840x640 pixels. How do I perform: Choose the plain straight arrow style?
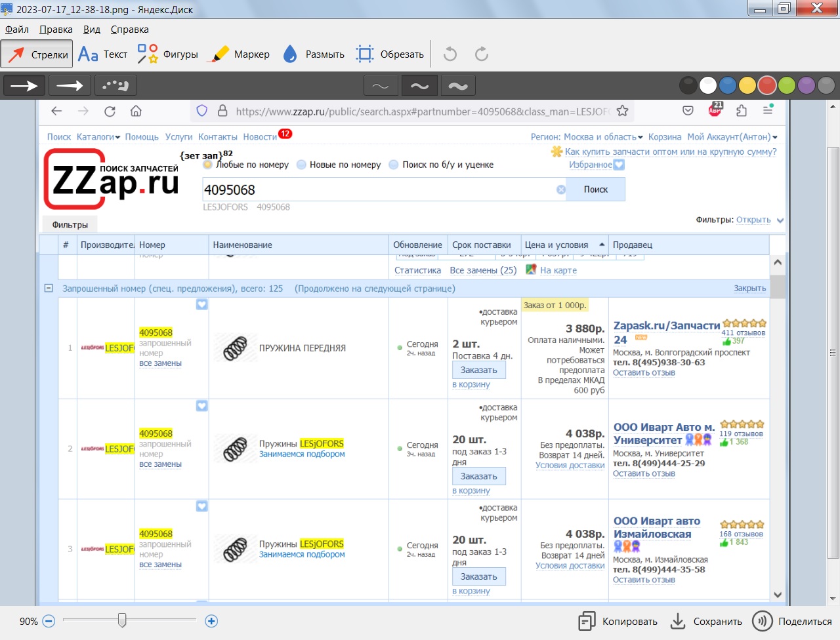(24, 85)
